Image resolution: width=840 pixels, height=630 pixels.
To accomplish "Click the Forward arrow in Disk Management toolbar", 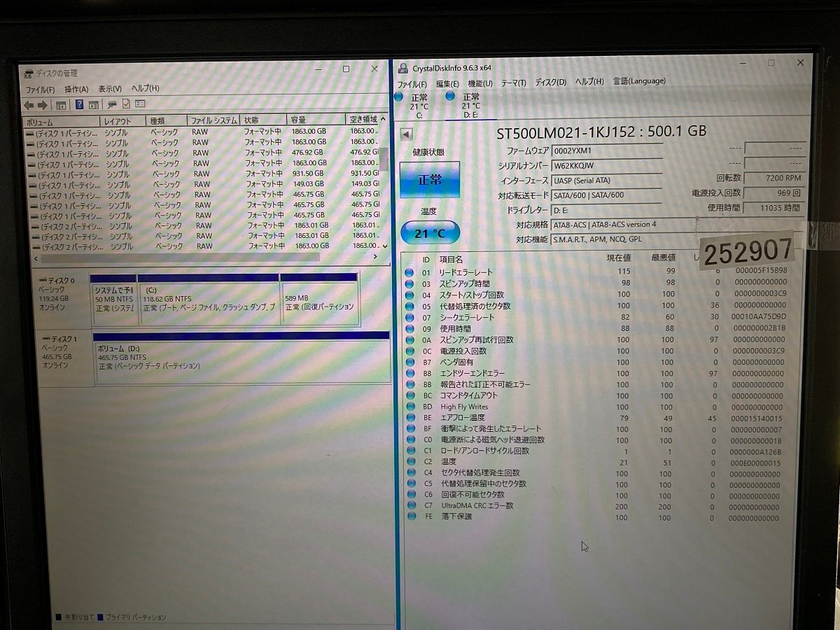I will tap(42, 105).
